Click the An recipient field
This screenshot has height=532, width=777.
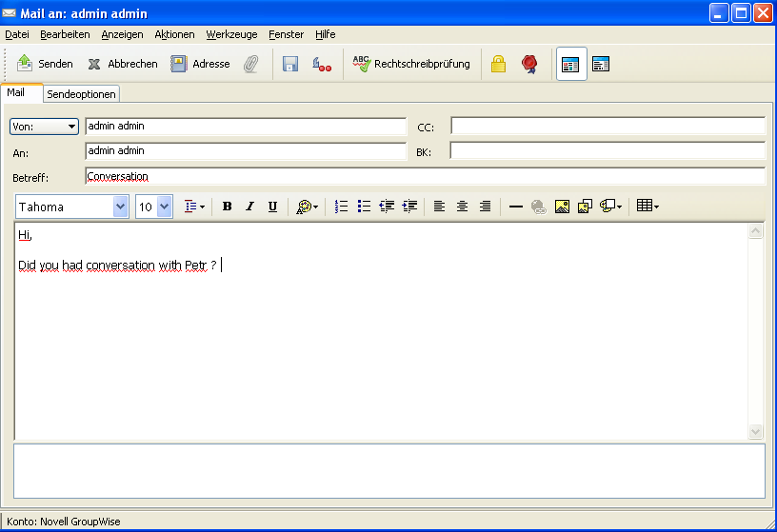246,151
